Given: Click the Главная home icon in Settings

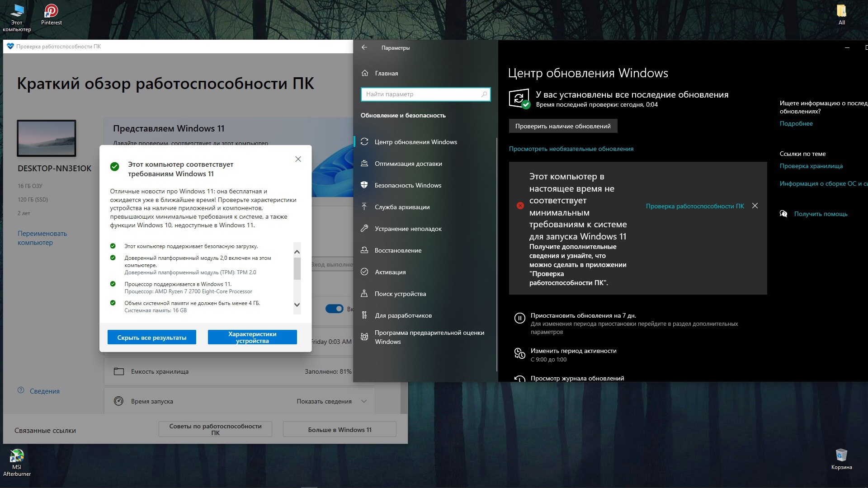Looking at the screenshot, I should (x=365, y=73).
